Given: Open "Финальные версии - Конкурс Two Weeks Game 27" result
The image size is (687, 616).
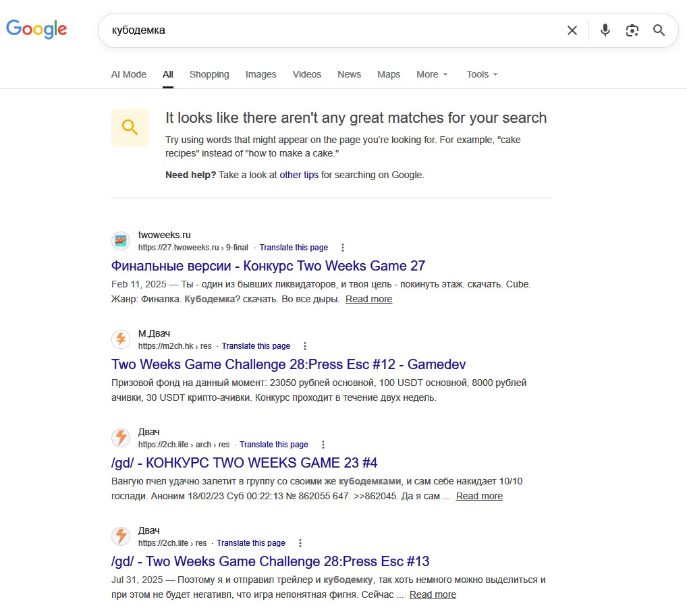Looking at the screenshot, I should [x=268, y=266].
